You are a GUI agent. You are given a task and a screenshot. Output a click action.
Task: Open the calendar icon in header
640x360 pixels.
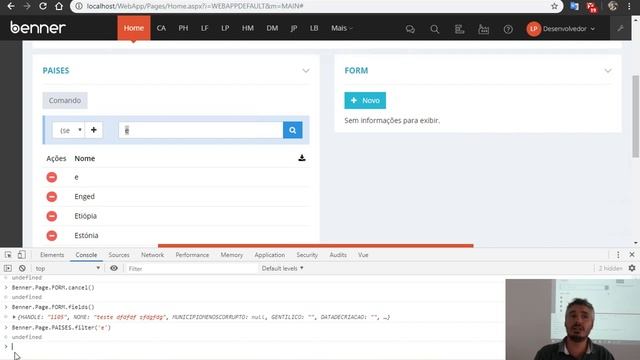[484, 29]
